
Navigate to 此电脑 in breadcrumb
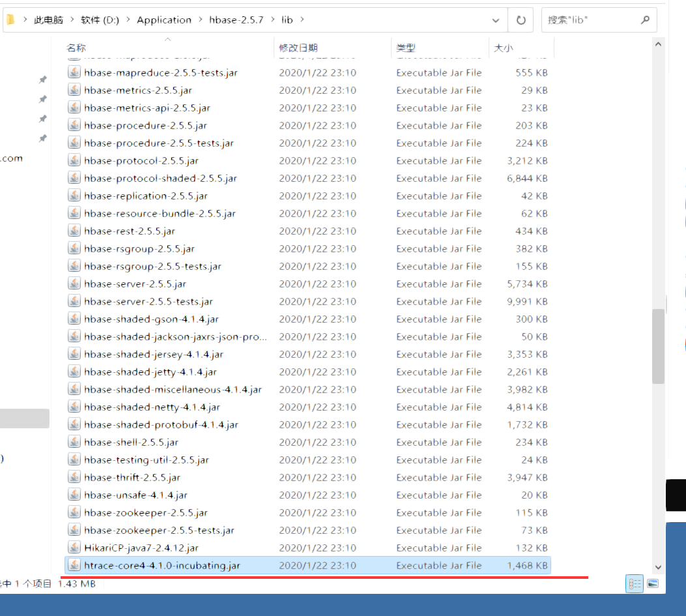[49, 20]
